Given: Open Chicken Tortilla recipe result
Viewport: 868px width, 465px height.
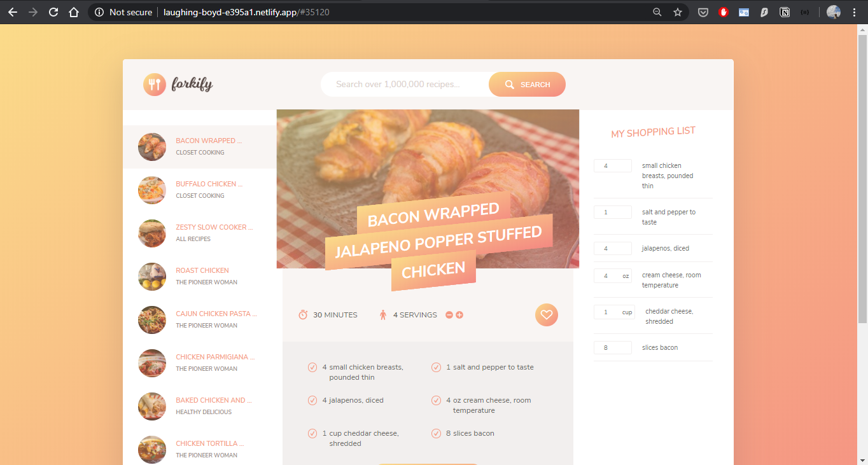Looking at the screenshot, I should (200, 447).
